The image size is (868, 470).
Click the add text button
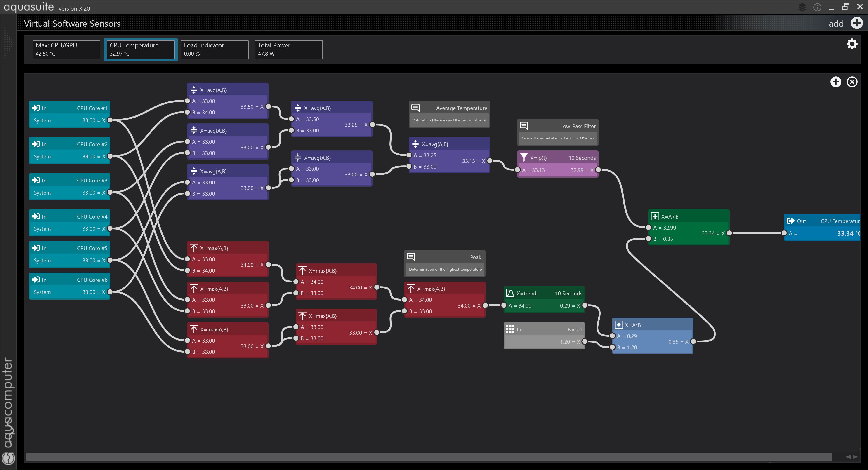[836, 23]
